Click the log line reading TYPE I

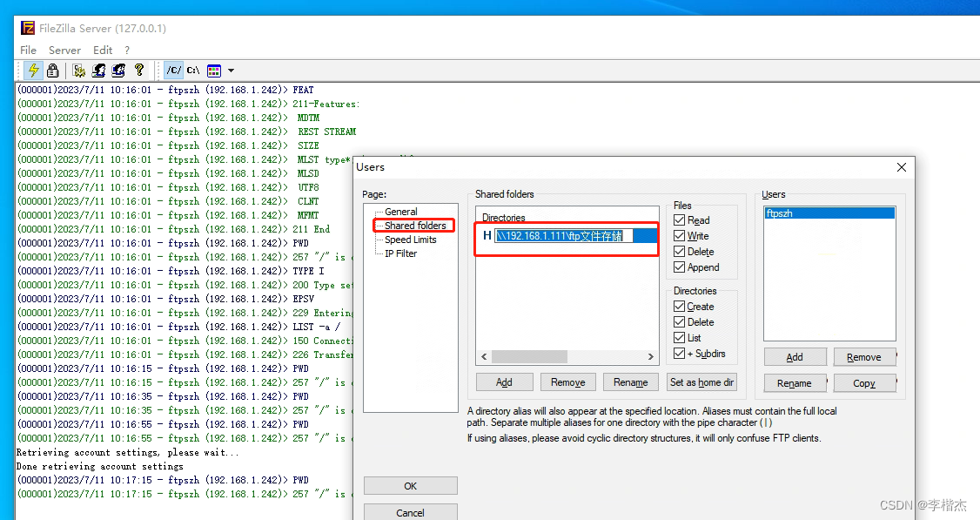(x=171, y=271)
